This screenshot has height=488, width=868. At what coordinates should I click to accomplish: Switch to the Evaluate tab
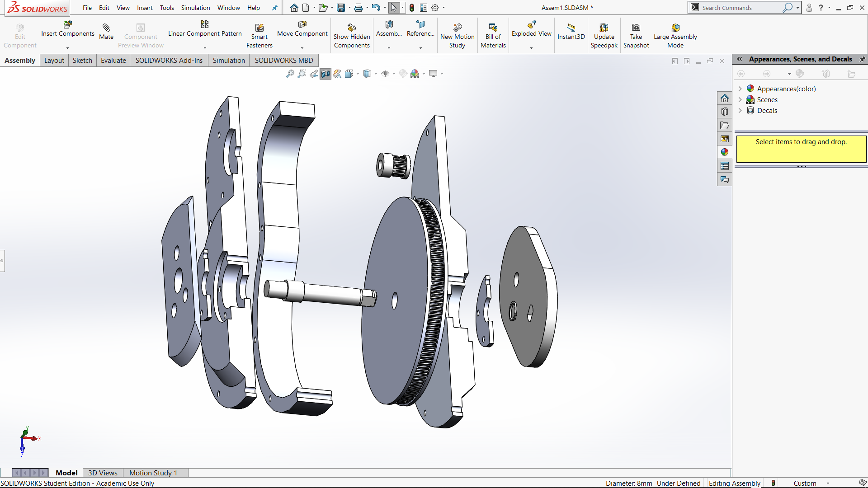click(113, 61)
